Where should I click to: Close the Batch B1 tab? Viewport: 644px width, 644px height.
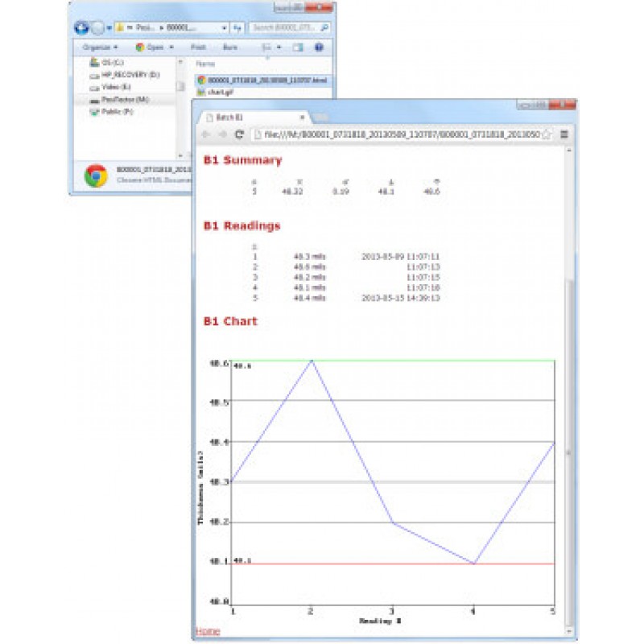tap(301, 118)
